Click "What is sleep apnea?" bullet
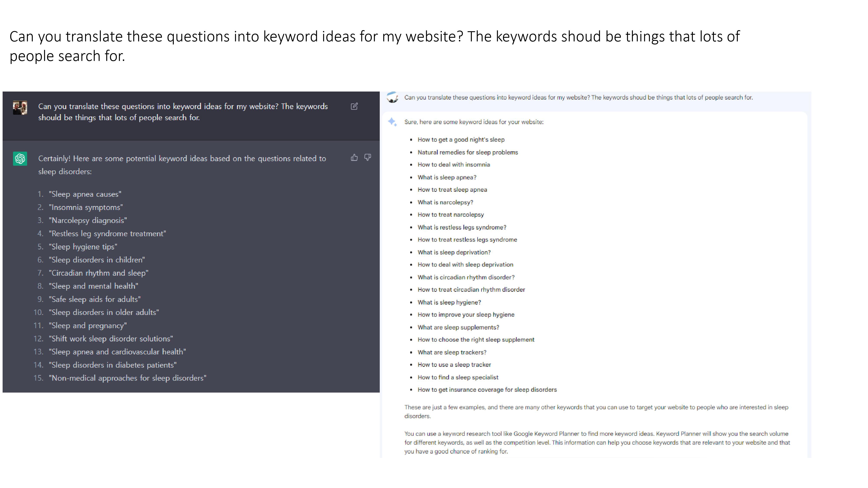The width and height of the screenshot is (868, 488). point(447,177)
